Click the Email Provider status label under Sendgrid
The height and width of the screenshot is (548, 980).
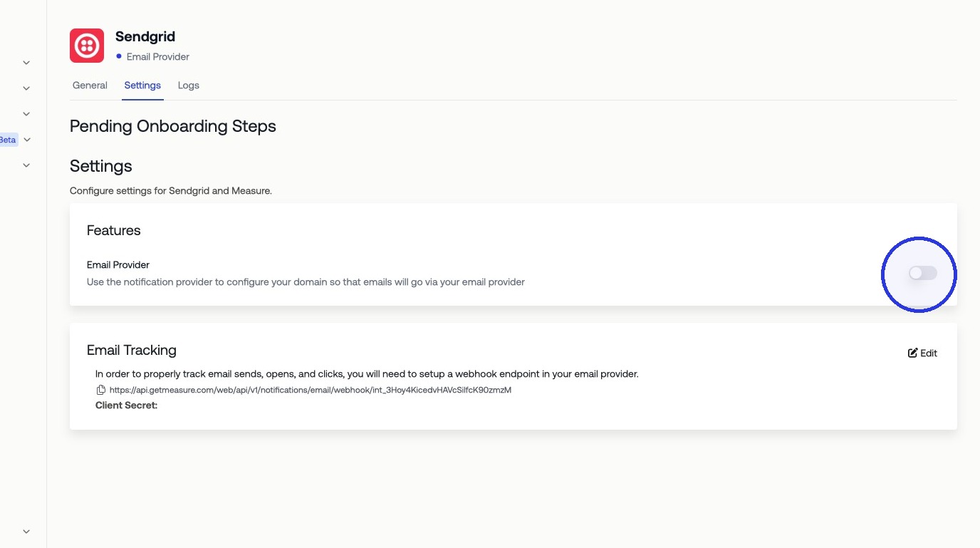click(x=158, y=56)
